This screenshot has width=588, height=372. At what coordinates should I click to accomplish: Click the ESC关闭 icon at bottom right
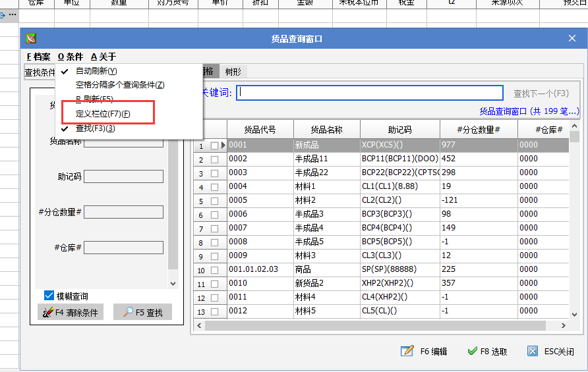533,351
